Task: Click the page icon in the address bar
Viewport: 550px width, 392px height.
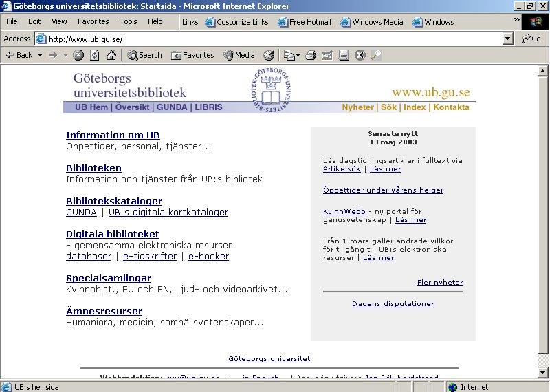Action: (x=41, y=39)
